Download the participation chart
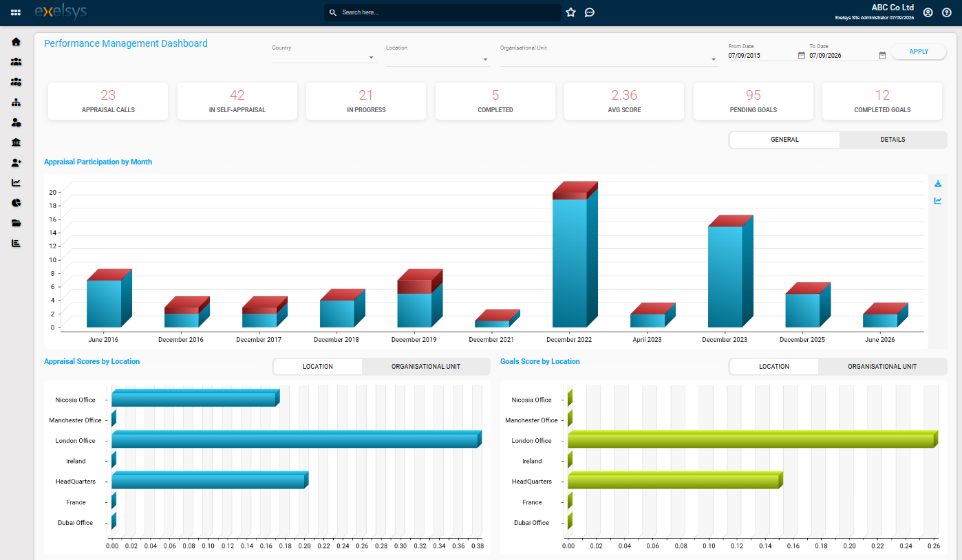The image size is (962, 560). [x=938, y=184]
